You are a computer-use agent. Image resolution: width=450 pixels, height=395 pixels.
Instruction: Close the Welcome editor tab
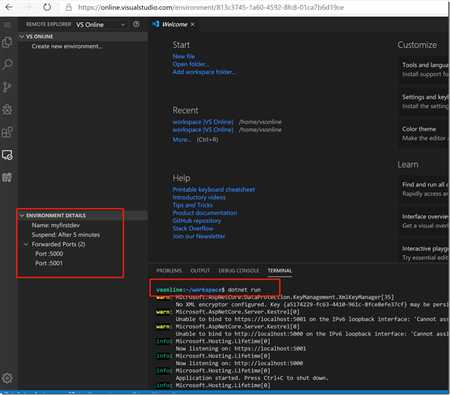tap(193, 24)
